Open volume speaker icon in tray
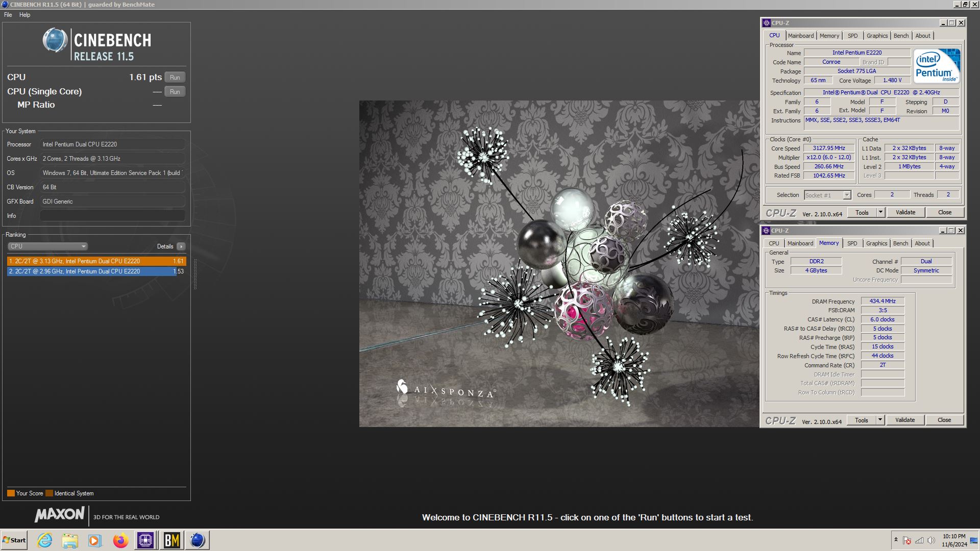The image size is (980, 551). point(931,540)
